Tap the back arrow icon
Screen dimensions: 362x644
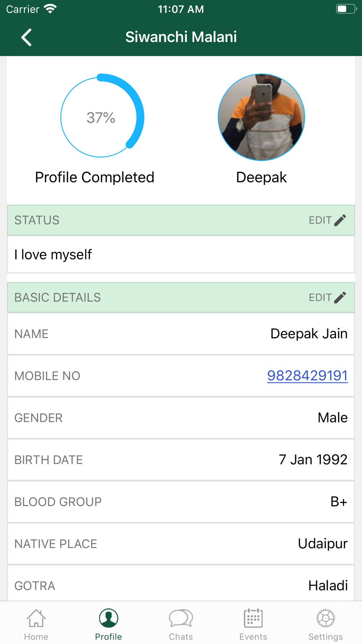tap(26, 37)
